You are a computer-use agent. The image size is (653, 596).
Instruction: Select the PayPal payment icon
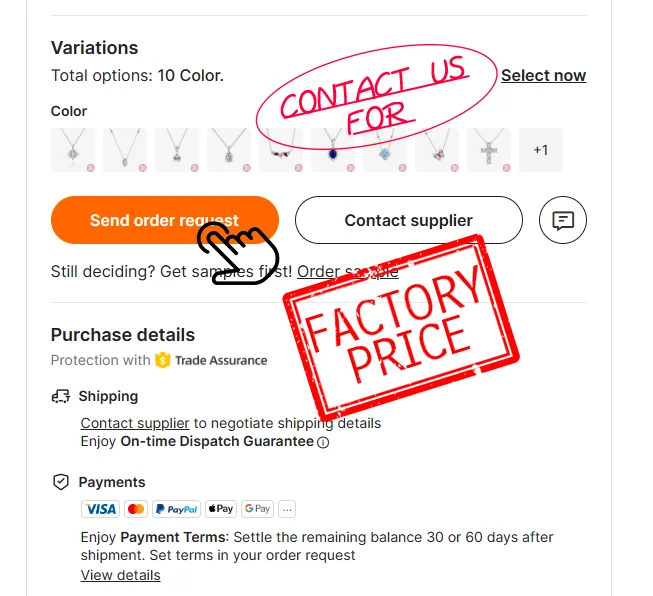click(x=177, y=509)
